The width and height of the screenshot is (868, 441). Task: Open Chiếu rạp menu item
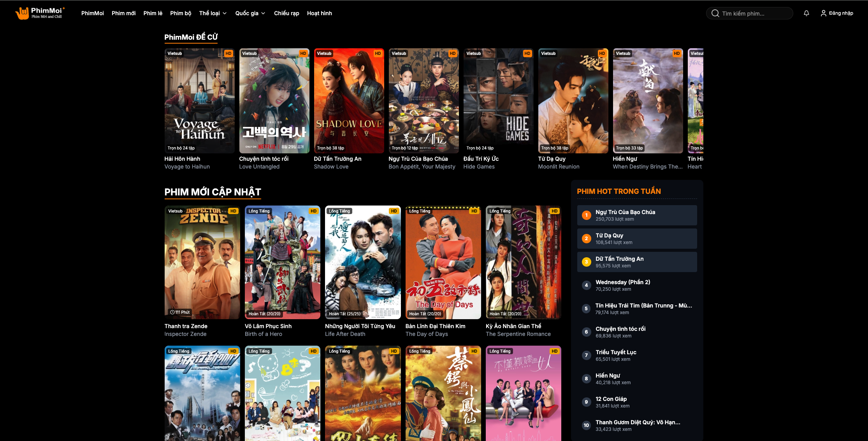(x=286, y=13)
